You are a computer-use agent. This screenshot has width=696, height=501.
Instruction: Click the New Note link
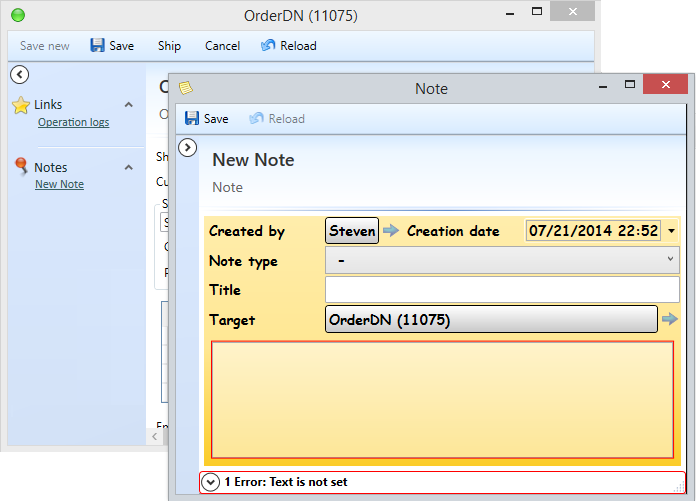click(x=59, y=184)
